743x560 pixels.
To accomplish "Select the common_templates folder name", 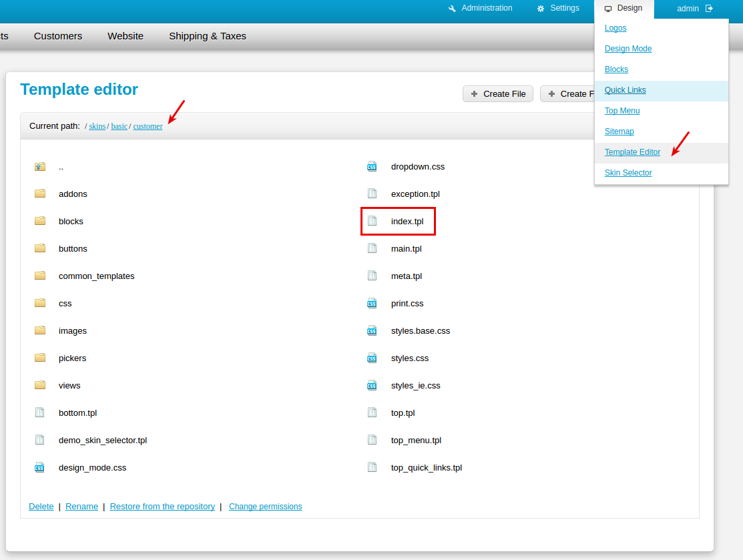I will 96,276.
